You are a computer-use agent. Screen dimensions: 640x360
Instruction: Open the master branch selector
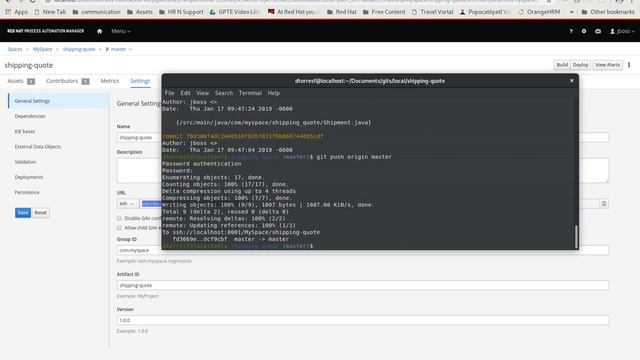tap(119, 49)
